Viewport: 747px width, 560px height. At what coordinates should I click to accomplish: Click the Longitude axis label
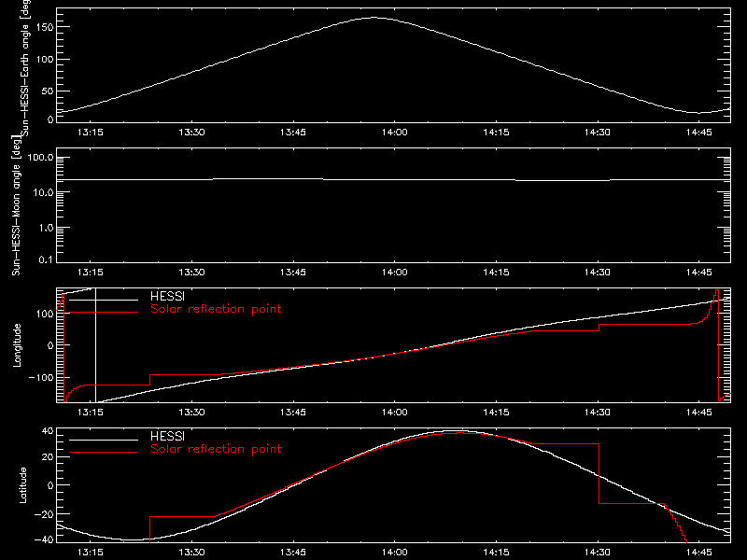click(17, 345)
